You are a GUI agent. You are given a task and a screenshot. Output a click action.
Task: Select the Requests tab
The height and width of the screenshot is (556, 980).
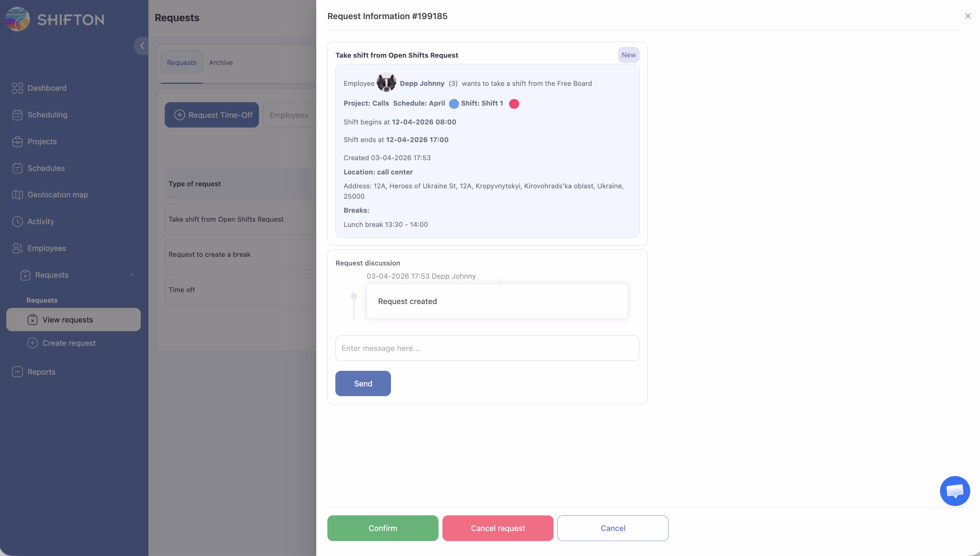pyautogui.click(x=182, y=63)
